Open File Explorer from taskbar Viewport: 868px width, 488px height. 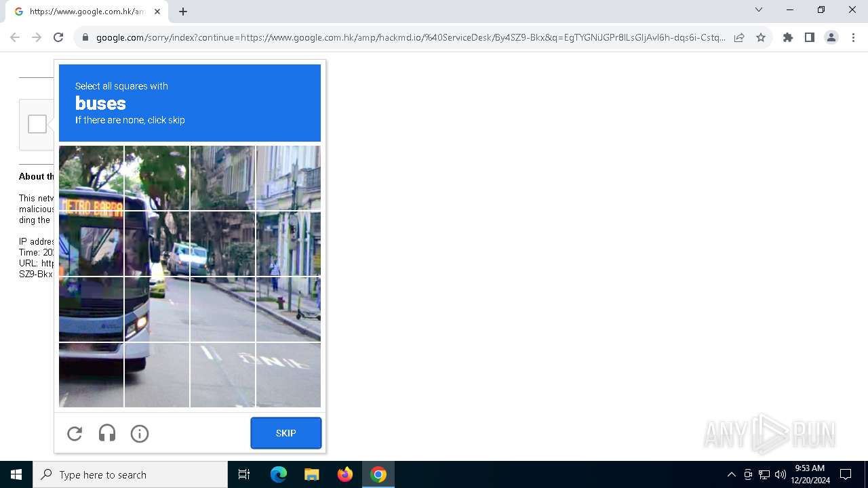(x=311, y=474)
